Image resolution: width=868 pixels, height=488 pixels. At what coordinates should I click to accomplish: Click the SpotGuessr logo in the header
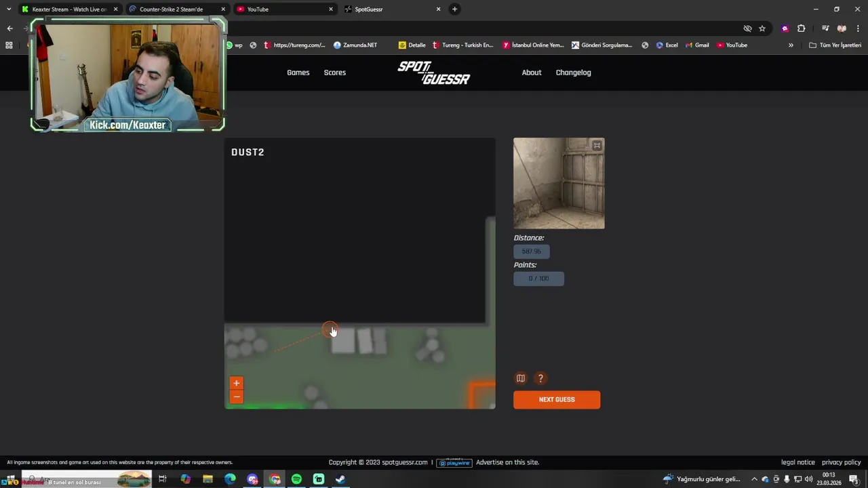[434, 73]
